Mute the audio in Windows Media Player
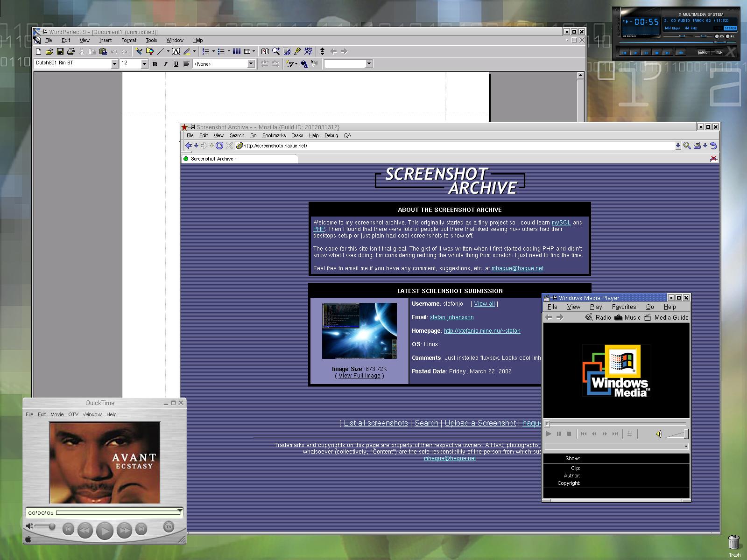 [x=659, y=434]
